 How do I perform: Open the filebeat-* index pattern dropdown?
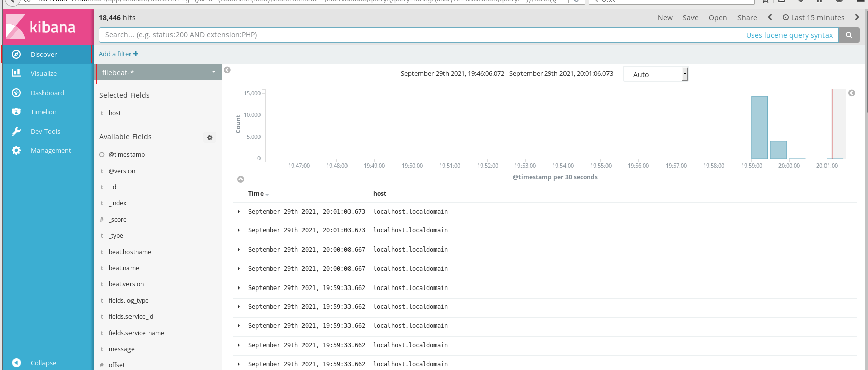(159, 73)
